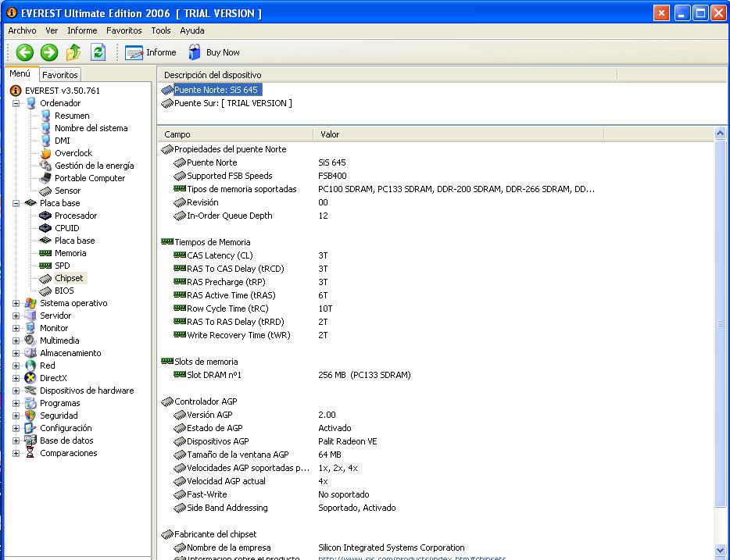Click the Up one level toolbar icon

pos(73,52)
